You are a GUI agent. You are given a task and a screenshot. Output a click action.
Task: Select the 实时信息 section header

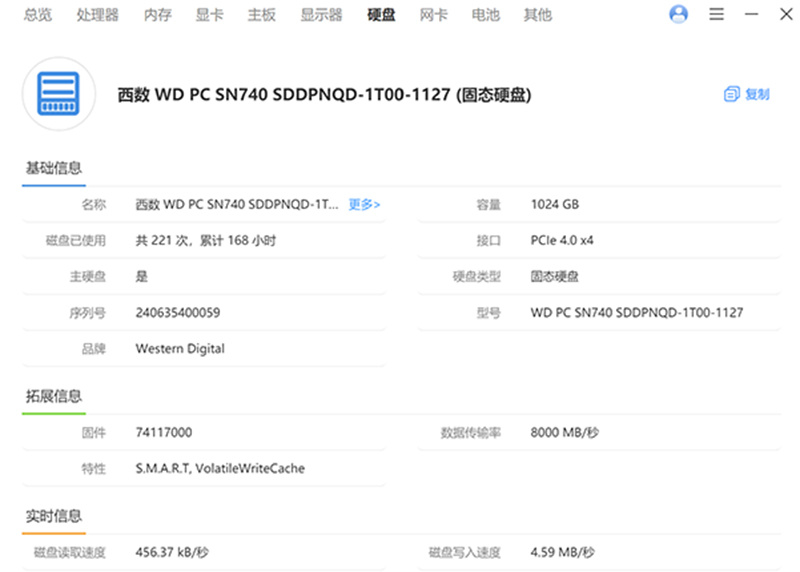coord(54,516)
